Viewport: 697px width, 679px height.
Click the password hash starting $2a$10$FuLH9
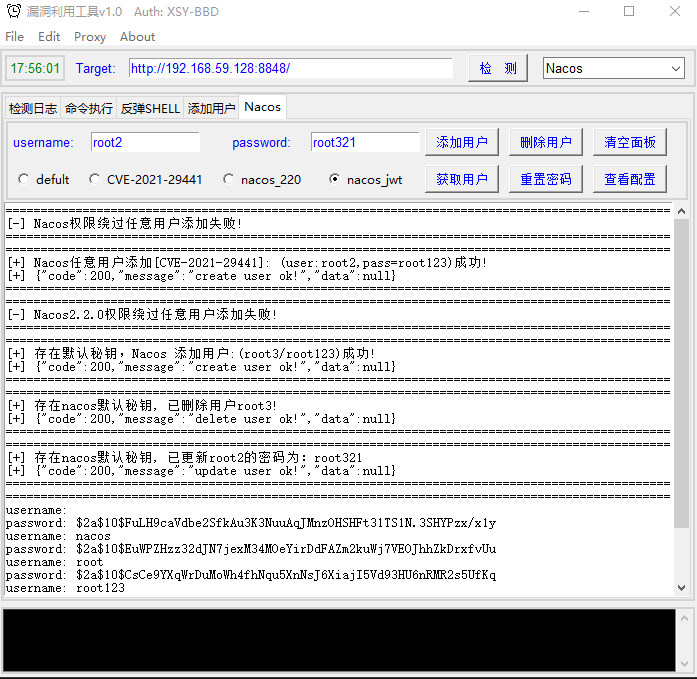[x=286, y=523]
